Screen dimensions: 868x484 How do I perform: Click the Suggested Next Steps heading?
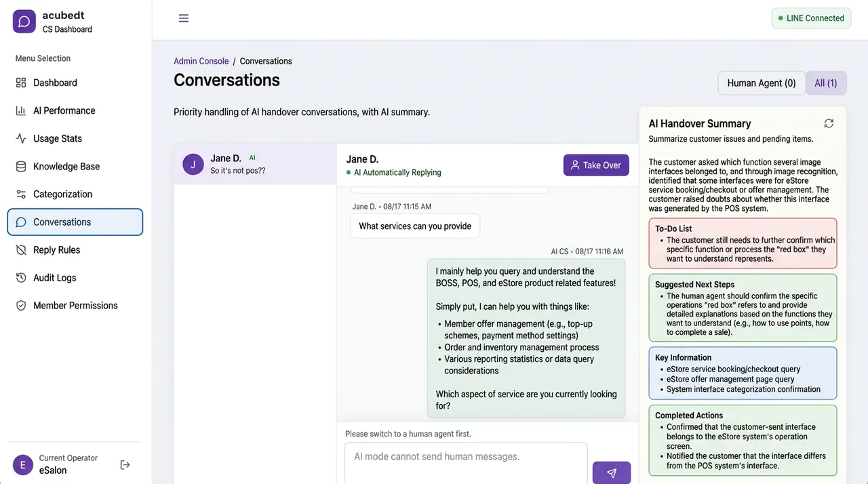(694, 284)
